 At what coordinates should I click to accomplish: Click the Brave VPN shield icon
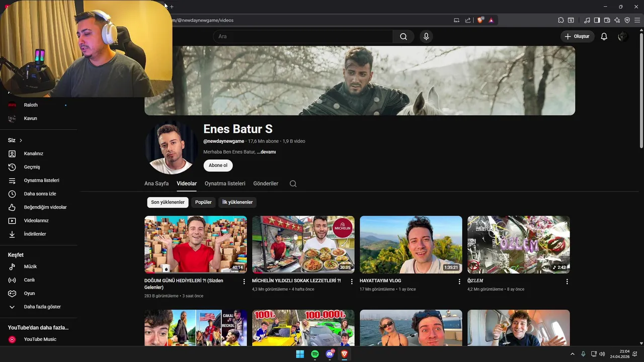[627, 20]
